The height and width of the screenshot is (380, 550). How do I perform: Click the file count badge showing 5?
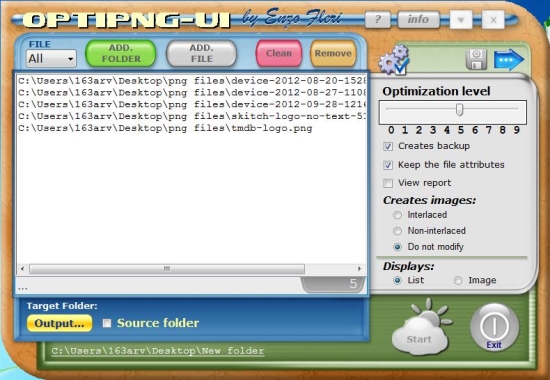click(x=334, y=284)
